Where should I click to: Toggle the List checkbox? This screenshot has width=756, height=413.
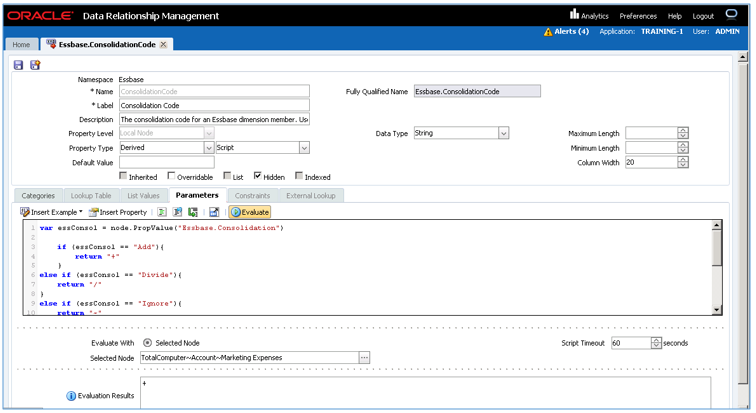pyautogui.click(x=227, y=176)
